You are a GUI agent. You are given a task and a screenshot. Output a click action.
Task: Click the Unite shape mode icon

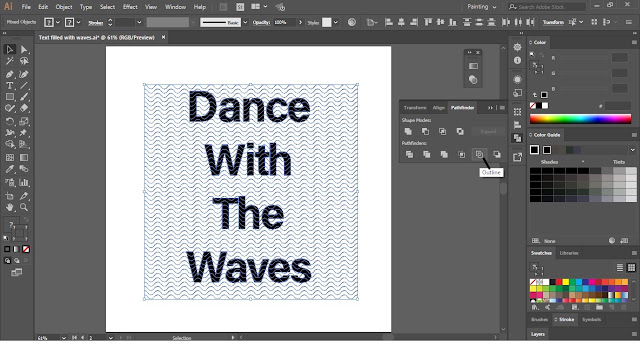pos(408,131)
